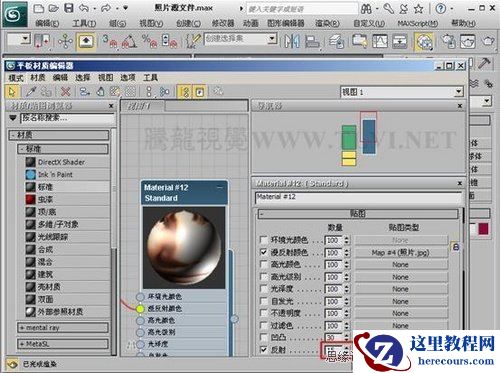Viewport: 500px width, 373px height.
Task: Open the MAXScript(M) main menu
Action: 418,23
